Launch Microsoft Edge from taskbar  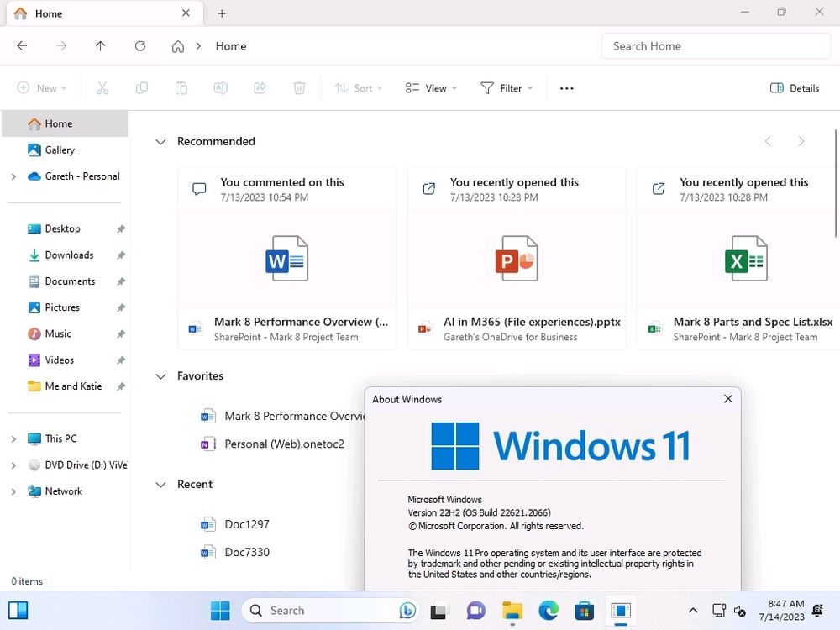549,611
